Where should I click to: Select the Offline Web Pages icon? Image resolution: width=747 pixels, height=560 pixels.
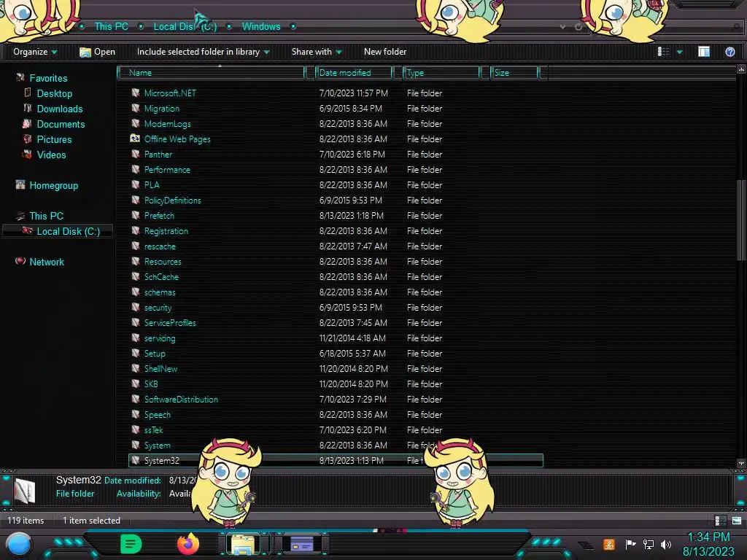(135, 139)
